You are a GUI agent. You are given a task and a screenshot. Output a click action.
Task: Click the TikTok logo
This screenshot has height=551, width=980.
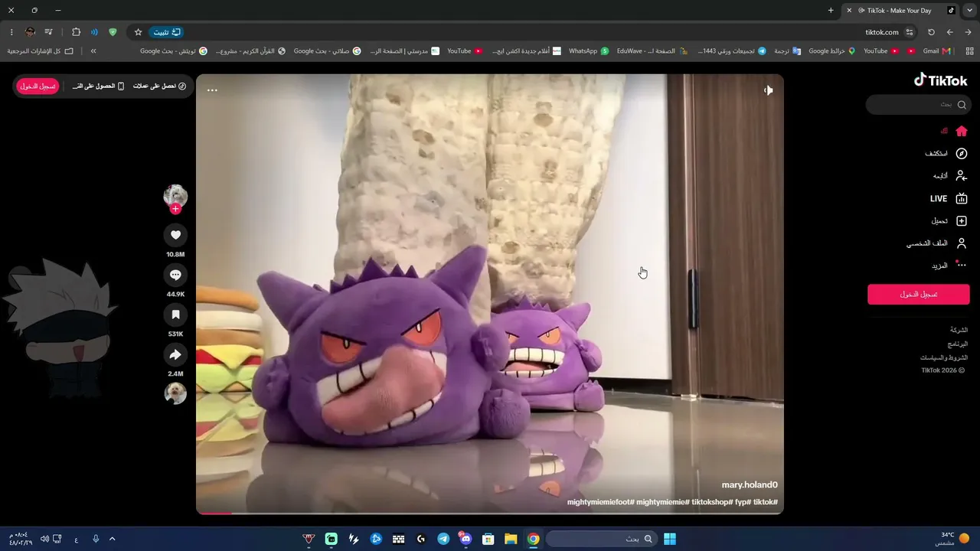(941, 80)
